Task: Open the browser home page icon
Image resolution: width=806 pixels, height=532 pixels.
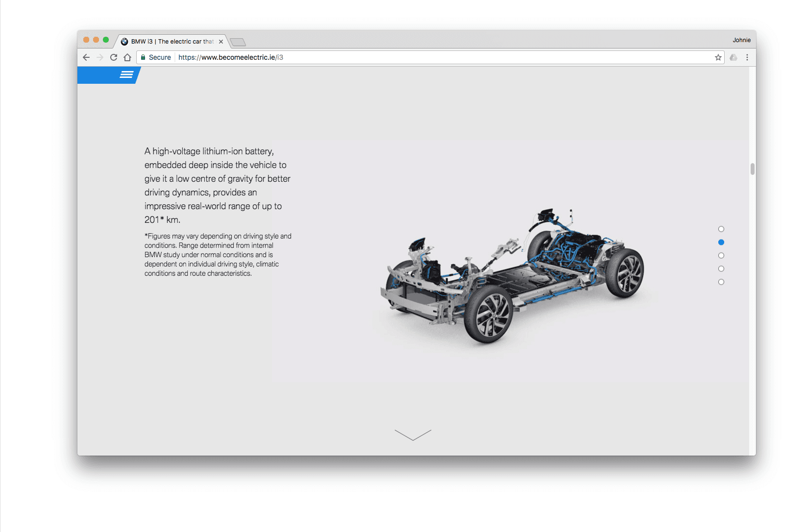Action: (127, 57)
